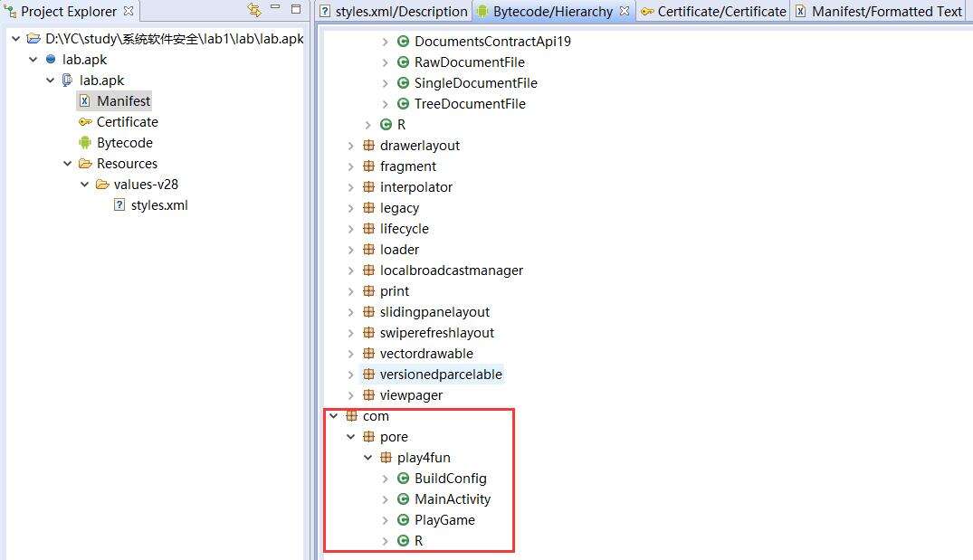Expand the viewpager package
This screenshot has width=973, height=560.
[351, 395]
